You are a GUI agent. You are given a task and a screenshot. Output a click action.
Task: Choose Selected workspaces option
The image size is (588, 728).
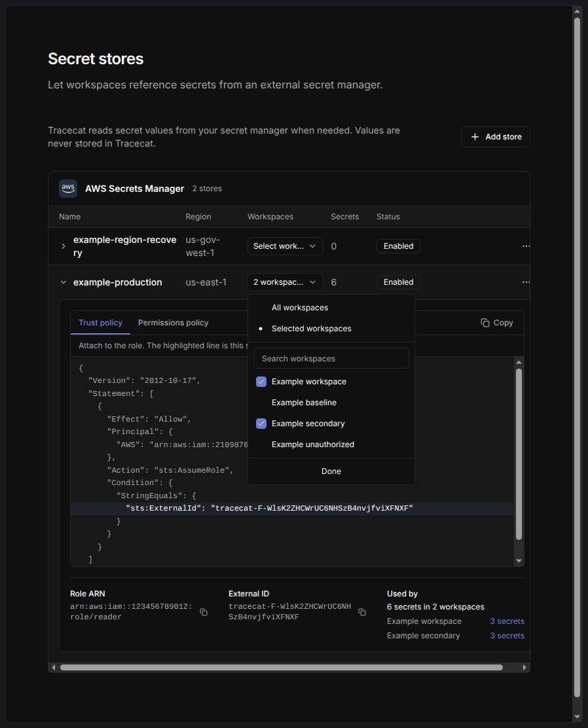click(x=331, y=329)
